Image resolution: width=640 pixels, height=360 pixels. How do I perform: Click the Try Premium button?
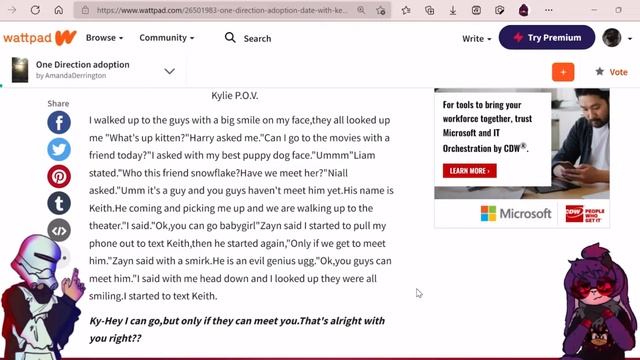coord(547,37)
